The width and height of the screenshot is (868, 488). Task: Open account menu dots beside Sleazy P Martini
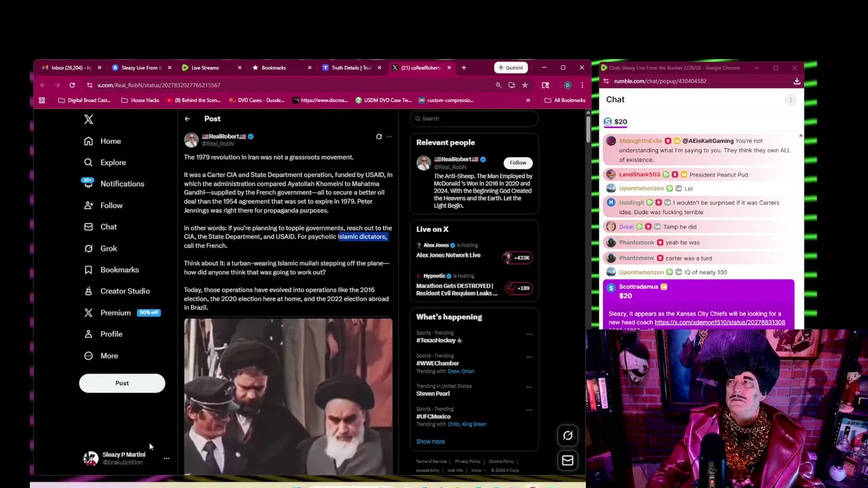[166, 459]
